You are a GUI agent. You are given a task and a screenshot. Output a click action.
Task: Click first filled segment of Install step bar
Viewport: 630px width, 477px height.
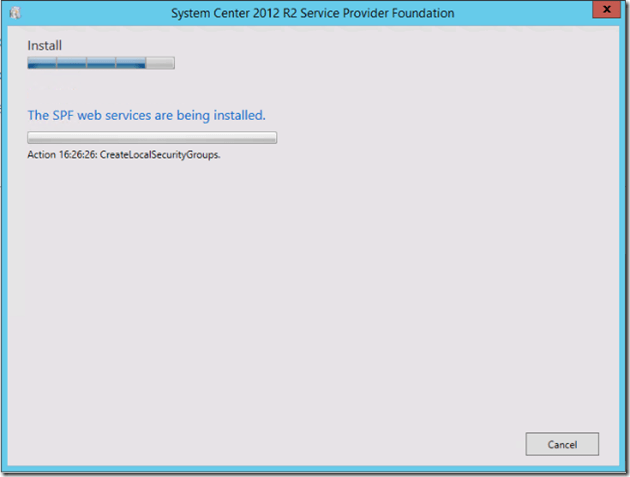click(x=42, y=63)
